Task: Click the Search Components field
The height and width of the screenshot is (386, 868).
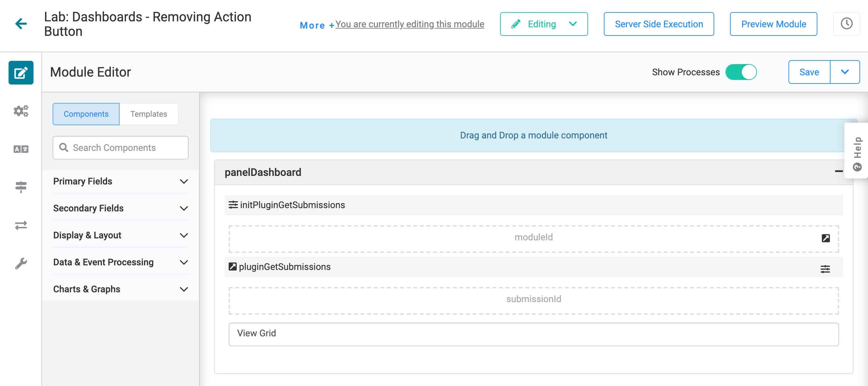Action: point(120,148)
